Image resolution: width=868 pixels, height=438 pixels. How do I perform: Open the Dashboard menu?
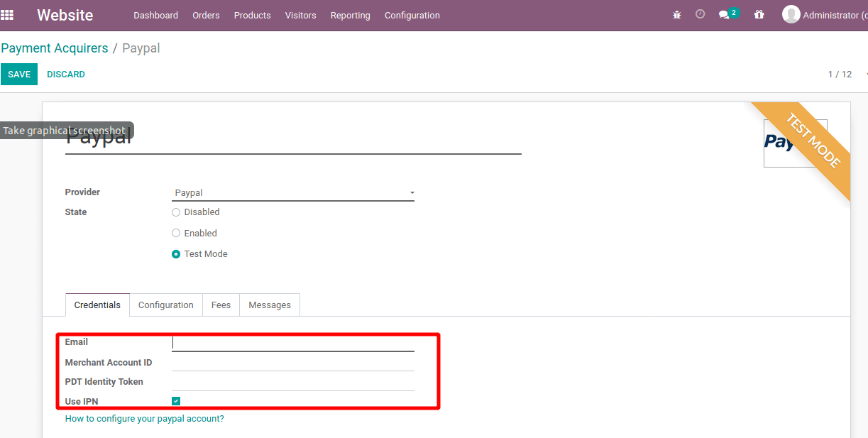(155, 15)
